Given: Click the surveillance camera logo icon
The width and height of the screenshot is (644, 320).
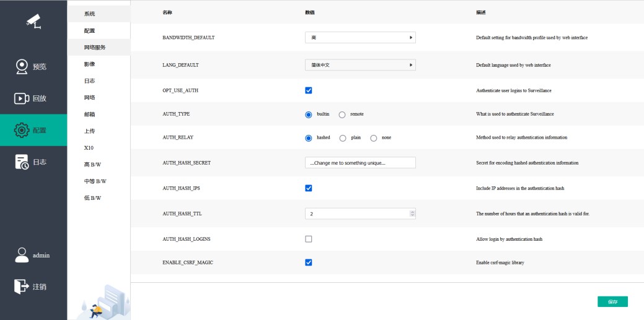Looking at the screenshot, I should click(33, 22).
